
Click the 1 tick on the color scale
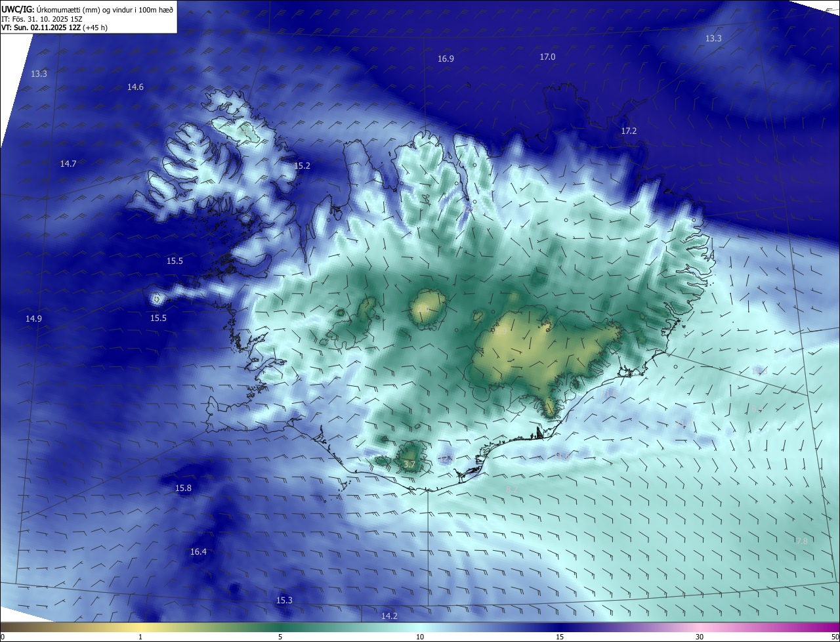tap(140, 637)
